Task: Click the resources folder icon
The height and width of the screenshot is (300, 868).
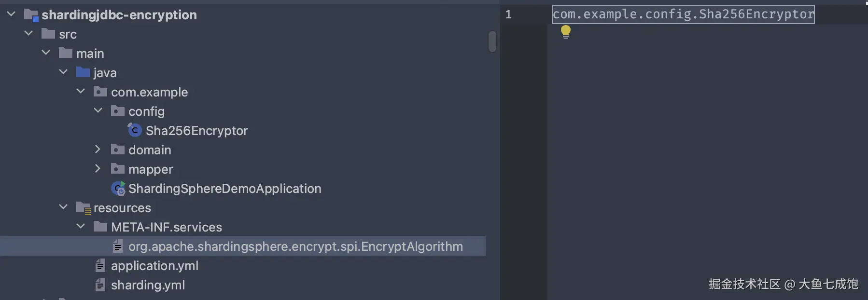Action: [83, 208]
